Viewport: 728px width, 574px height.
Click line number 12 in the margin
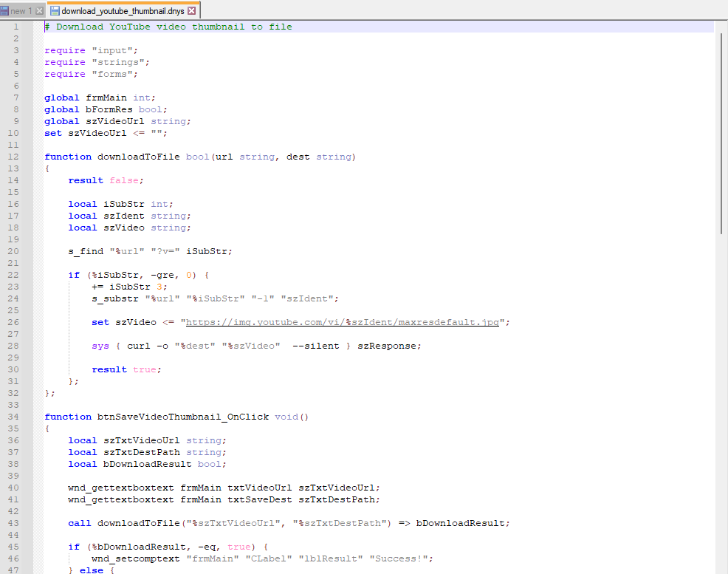point(13,157)
